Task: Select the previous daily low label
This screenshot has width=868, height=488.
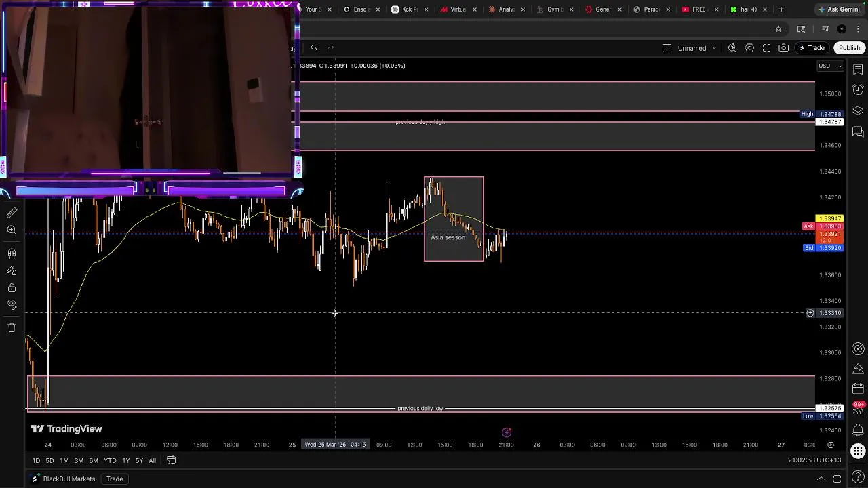Action: (420, 409)
